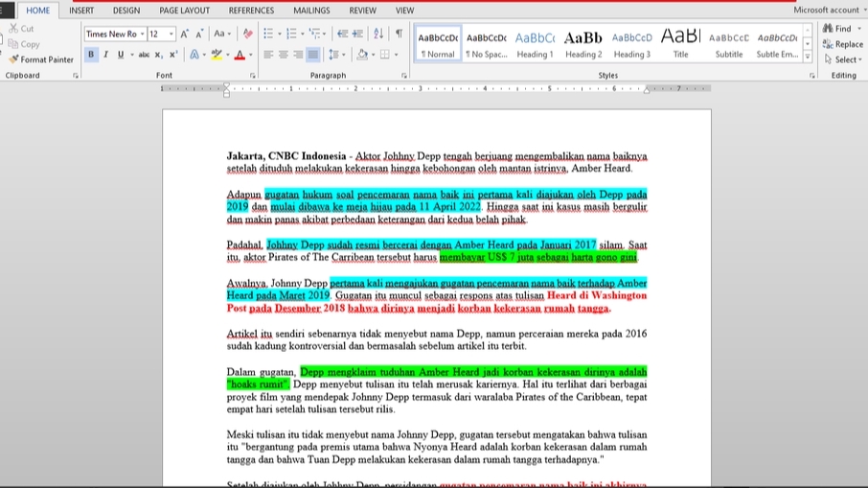This screenshot has width=868, height=488.
Task: Open the REVIEW tab
Action: pos(362,10)
